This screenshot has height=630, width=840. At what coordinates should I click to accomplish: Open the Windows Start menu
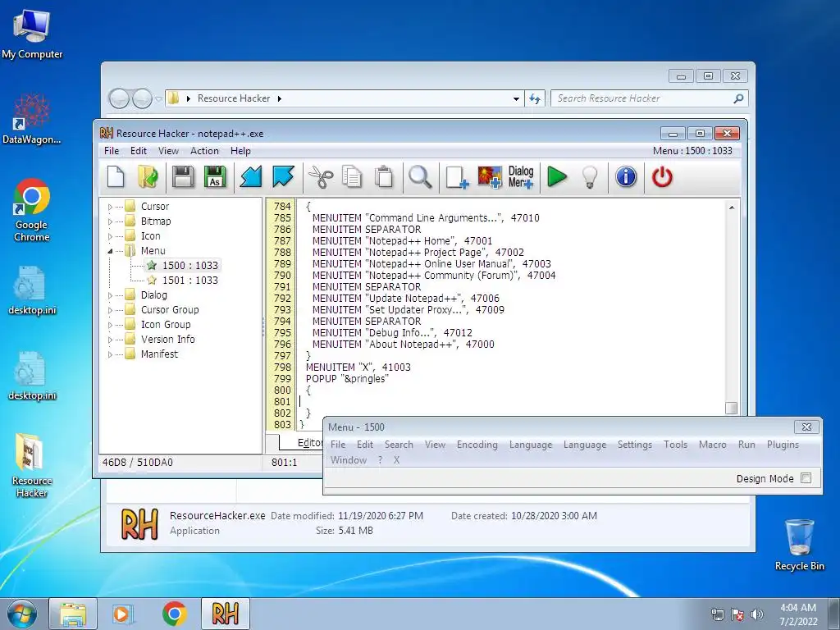(x=21, y=614)
